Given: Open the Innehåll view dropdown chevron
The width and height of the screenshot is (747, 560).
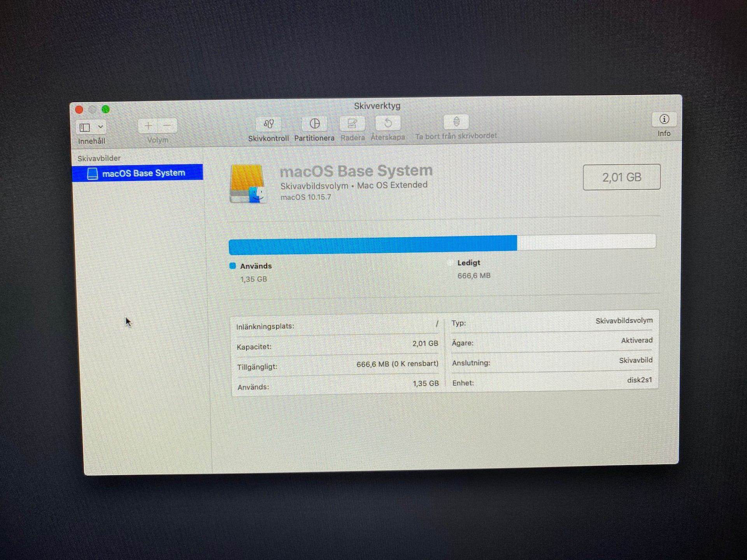Looking at the screenshot, I should tap(100, 127).
